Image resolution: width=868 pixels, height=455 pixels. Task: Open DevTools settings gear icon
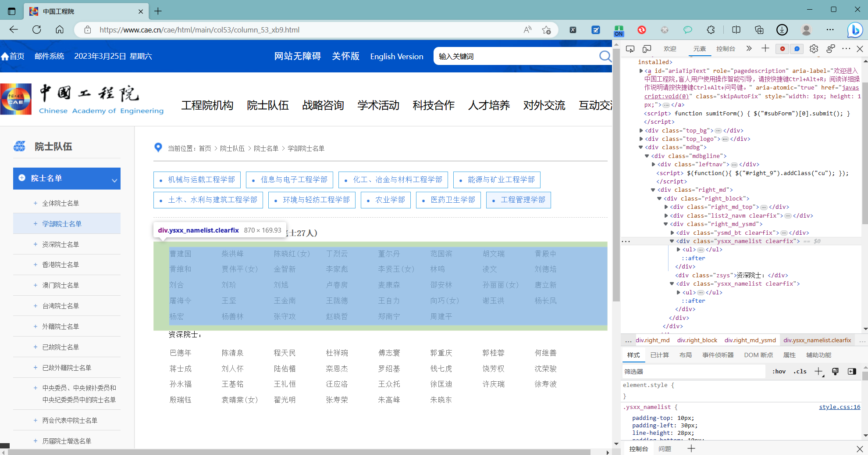(x=814, y=49)
